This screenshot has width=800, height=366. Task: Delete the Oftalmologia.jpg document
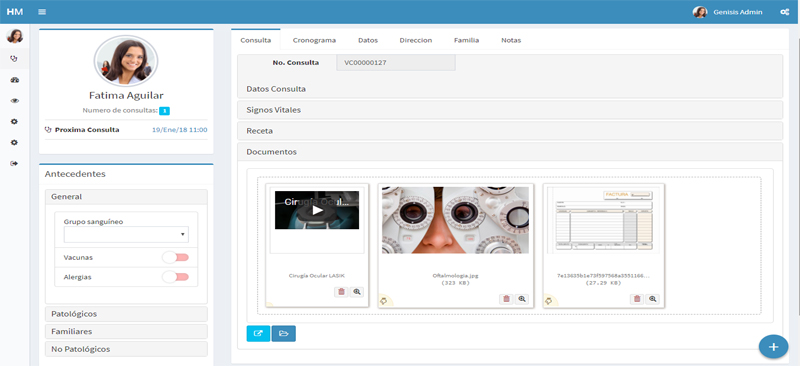506,299
